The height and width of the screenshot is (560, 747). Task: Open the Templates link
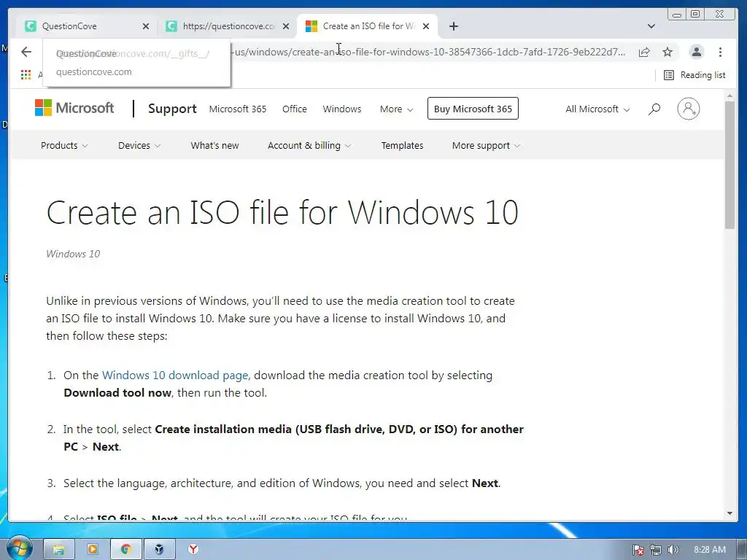pyautogui.click(x=402, y=145)
